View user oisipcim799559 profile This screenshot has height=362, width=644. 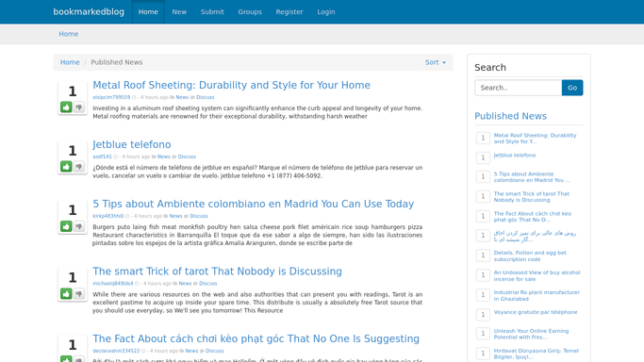[x=111, y=97]
